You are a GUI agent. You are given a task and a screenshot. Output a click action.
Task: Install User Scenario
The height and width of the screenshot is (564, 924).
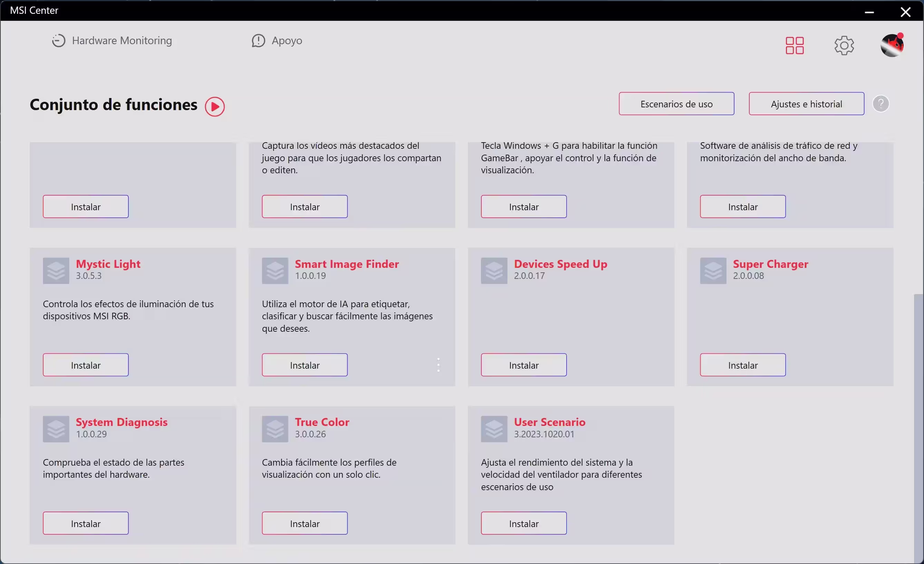tap(524, 524)
